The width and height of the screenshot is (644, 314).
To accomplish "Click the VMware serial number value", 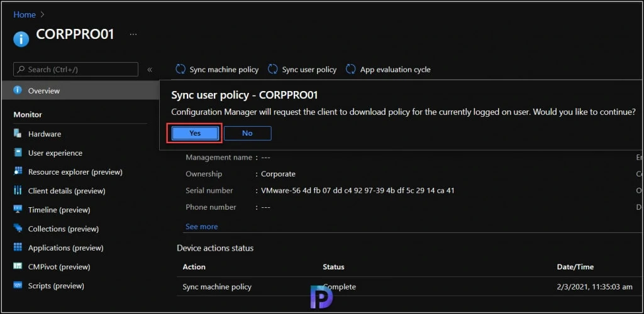I will [358, 191].
